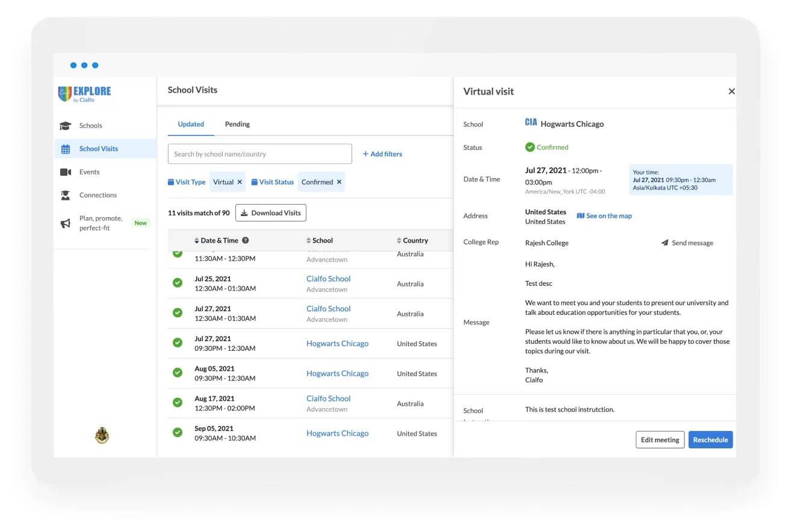
Task: Click the megaphone icon for Plan, promote
Action: click(65, 223)
